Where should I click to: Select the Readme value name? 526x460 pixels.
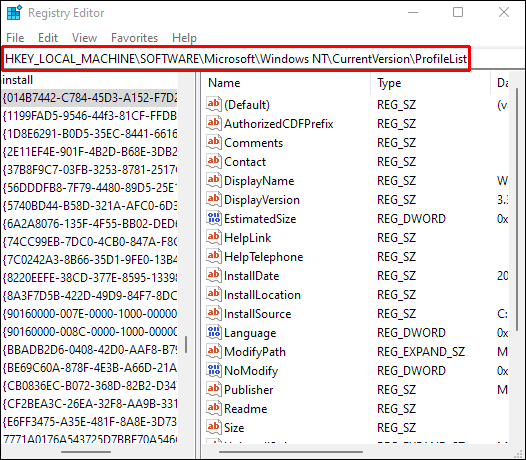(x=246, y=409)
